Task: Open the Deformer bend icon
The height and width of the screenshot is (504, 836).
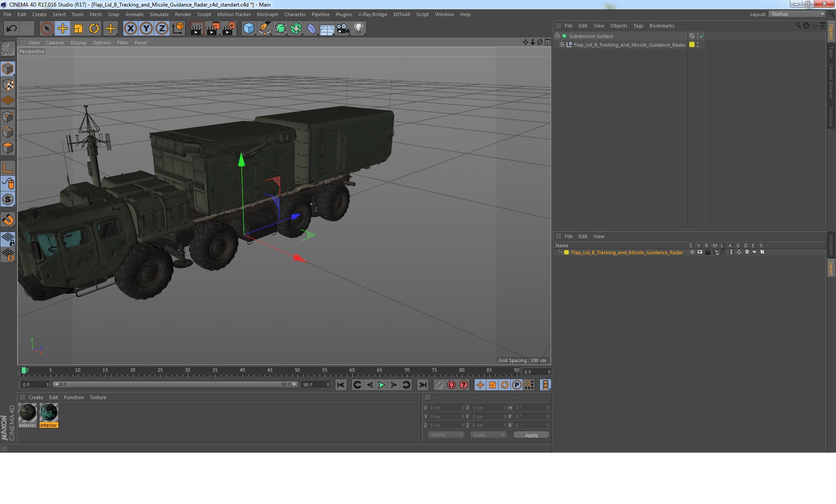Action: [x=312, y=29]
